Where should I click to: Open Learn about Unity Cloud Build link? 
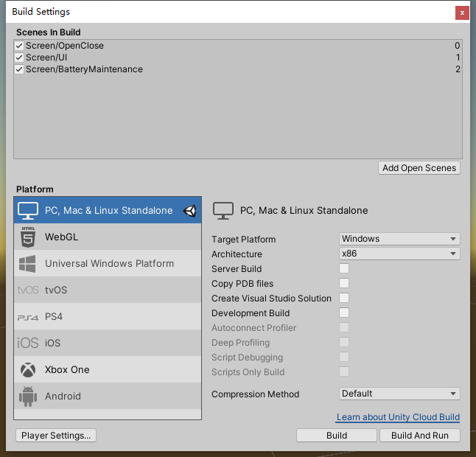tap(398, 417)
